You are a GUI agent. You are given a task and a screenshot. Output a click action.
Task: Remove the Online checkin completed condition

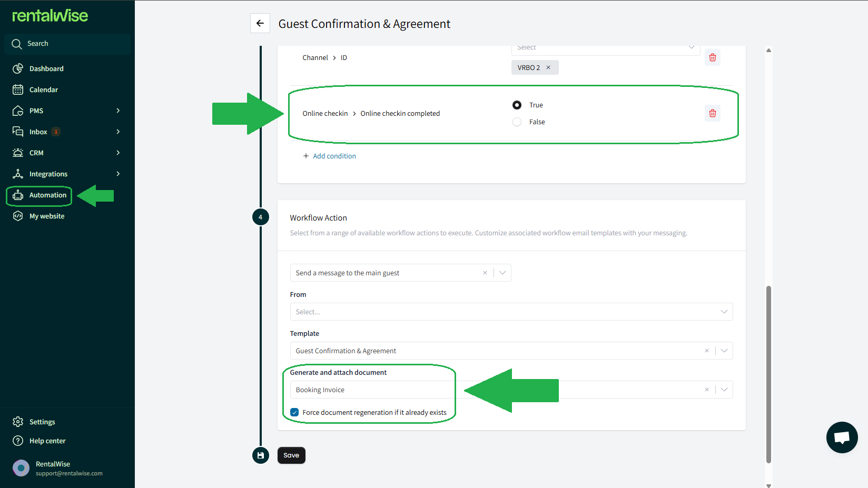(713, 113)
